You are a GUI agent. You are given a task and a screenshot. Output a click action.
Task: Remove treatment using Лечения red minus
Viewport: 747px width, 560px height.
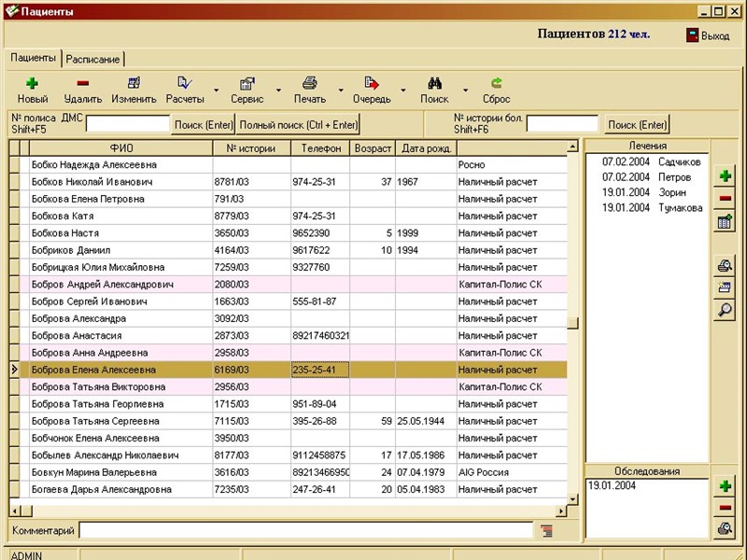726,199
